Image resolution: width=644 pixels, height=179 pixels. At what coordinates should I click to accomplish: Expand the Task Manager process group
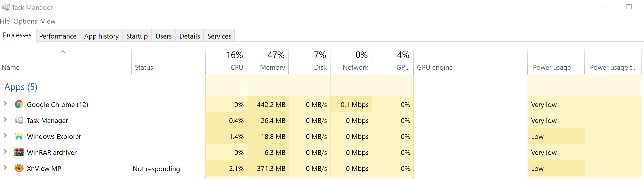pyautogui.click(x=5, y=120)
